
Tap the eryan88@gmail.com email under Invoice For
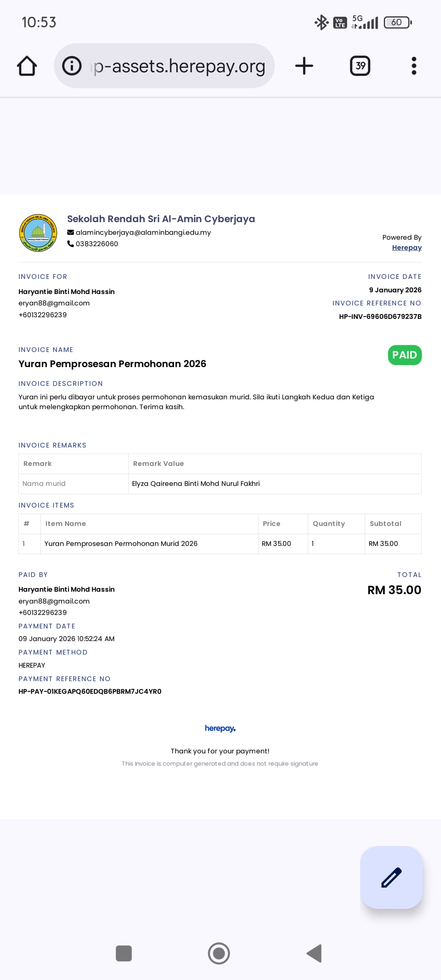coord(54,303)
